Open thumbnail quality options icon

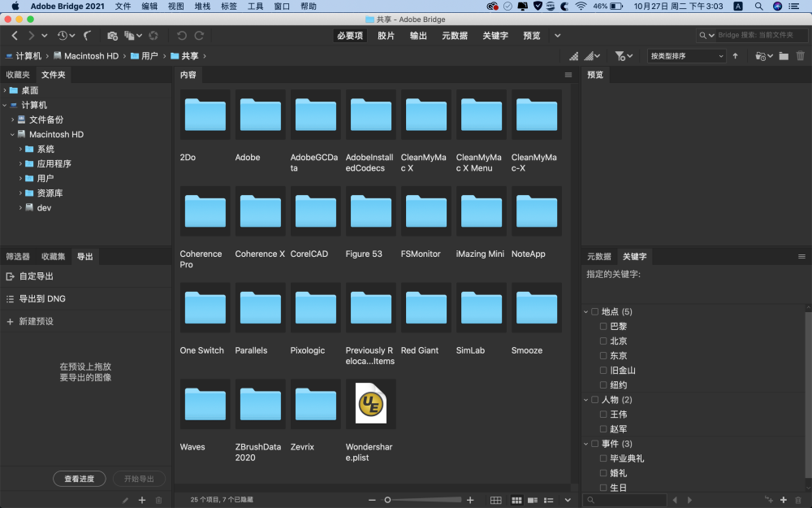(x=591, y=56)
